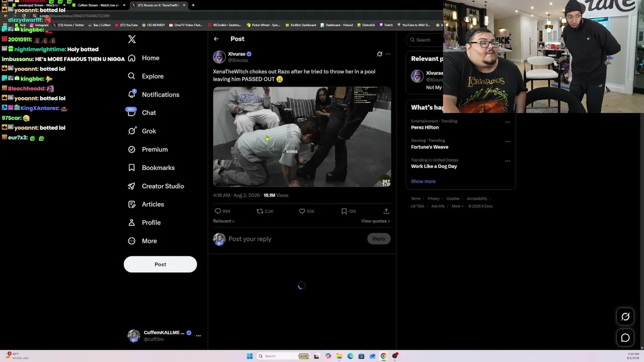Click the Post your reply field
Viewport: 644px width, 362px height.
[296, 239]
